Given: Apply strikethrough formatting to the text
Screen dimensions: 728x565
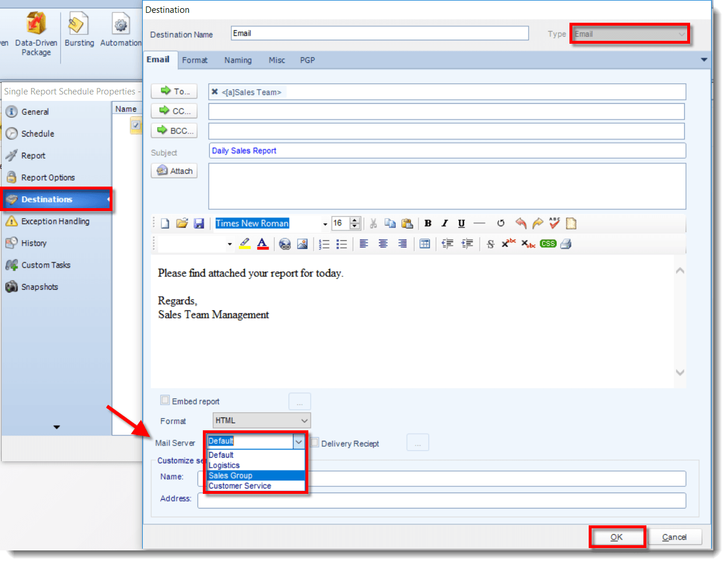Looking at the screenshot, I should (490, 244).
